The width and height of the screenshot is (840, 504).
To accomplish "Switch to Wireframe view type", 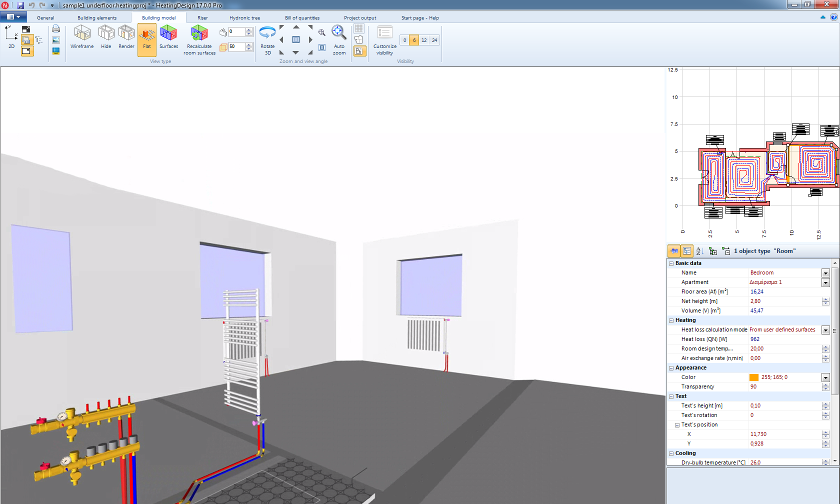I will pos(82,37).
